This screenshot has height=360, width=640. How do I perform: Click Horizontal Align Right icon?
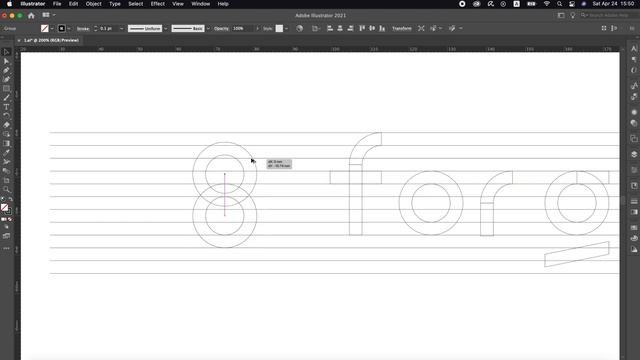[x=350, y=29]
